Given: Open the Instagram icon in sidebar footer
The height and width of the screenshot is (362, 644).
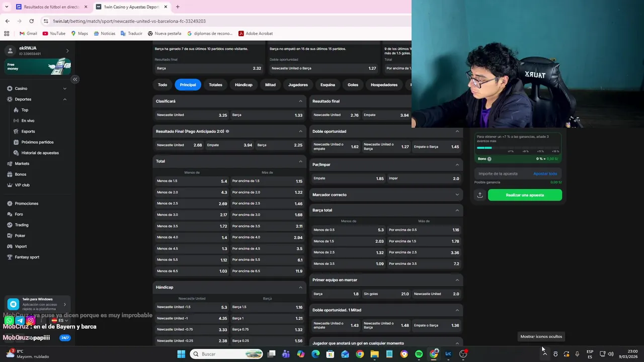Looking at the screenshot, I should (x=31, y=320).
